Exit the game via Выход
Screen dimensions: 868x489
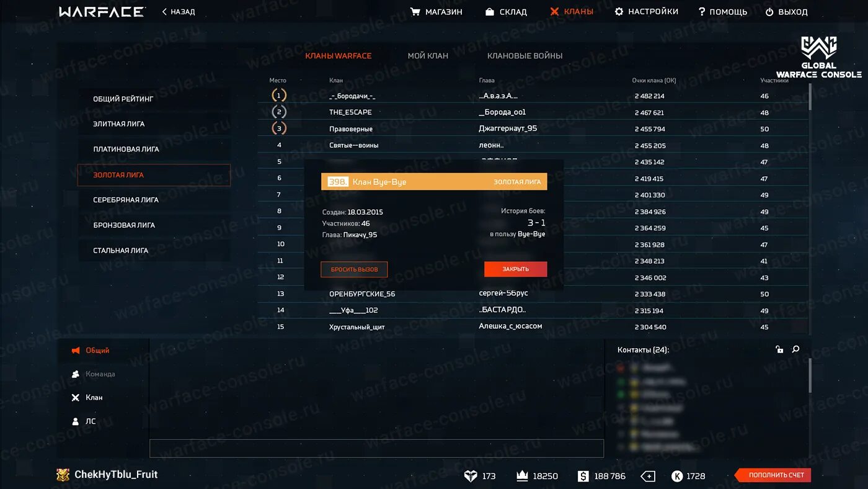[x=786, y=12]
